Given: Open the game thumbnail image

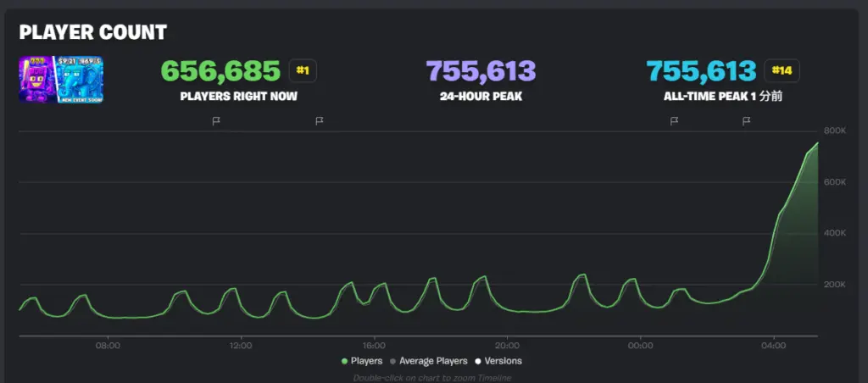Looking at the screenshot, I should [49, 80].
